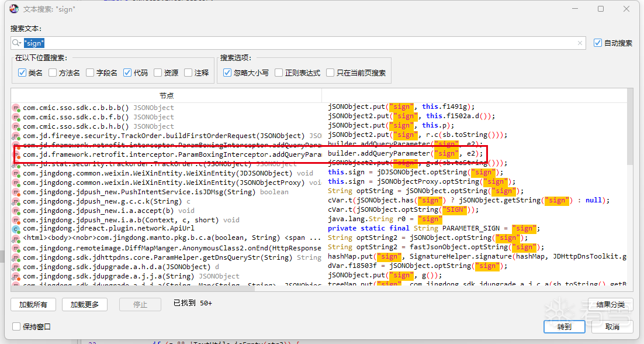The image size is (644, 344).
Task: Click code dVar.f18503f = jSONObject.optString("sign")
Action: coord(418,266)
